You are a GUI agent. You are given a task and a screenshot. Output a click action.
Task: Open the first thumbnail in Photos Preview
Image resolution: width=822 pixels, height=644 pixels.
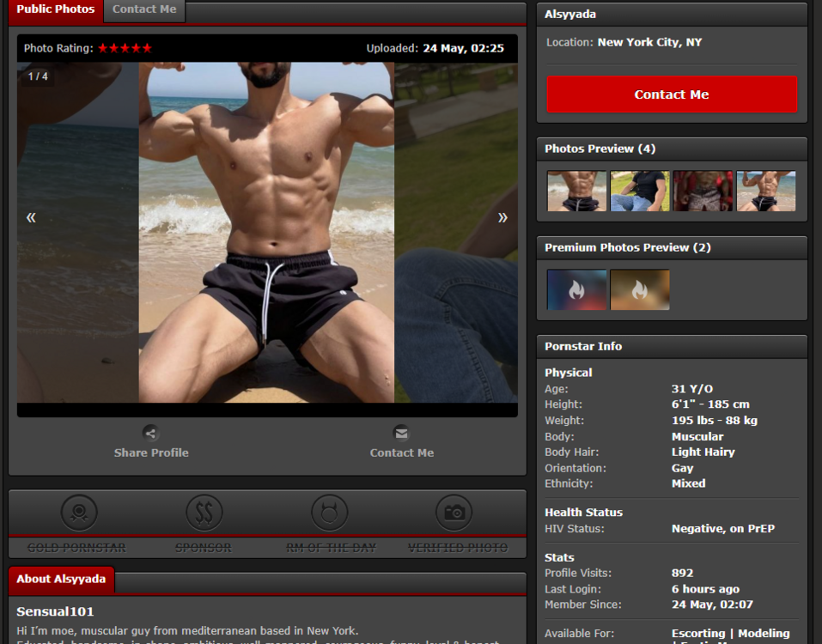pyautogui.click(x=576, y=191)
